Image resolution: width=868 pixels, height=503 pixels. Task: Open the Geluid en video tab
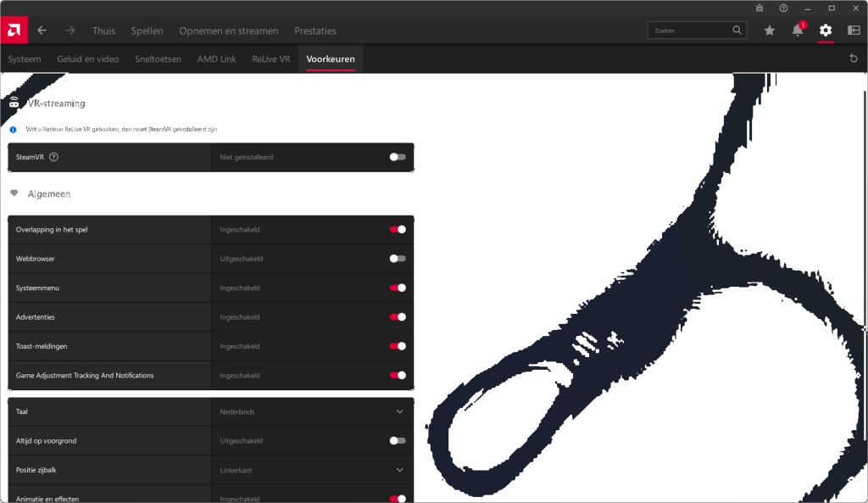click(88, 59)
